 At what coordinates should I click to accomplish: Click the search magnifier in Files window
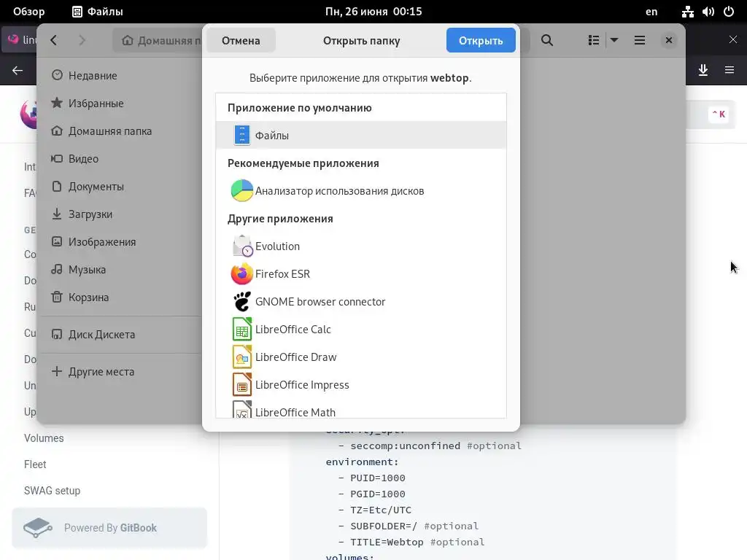click(x=547, y=41)
